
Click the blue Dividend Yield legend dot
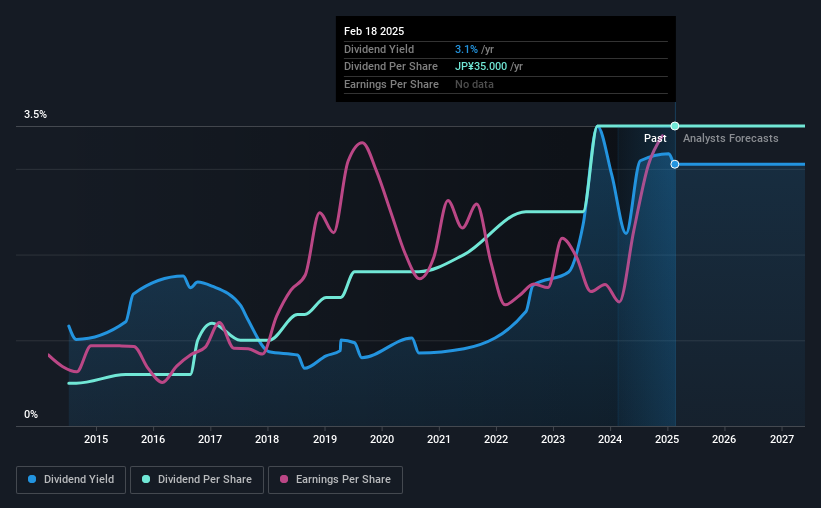(x=32, y=479)
